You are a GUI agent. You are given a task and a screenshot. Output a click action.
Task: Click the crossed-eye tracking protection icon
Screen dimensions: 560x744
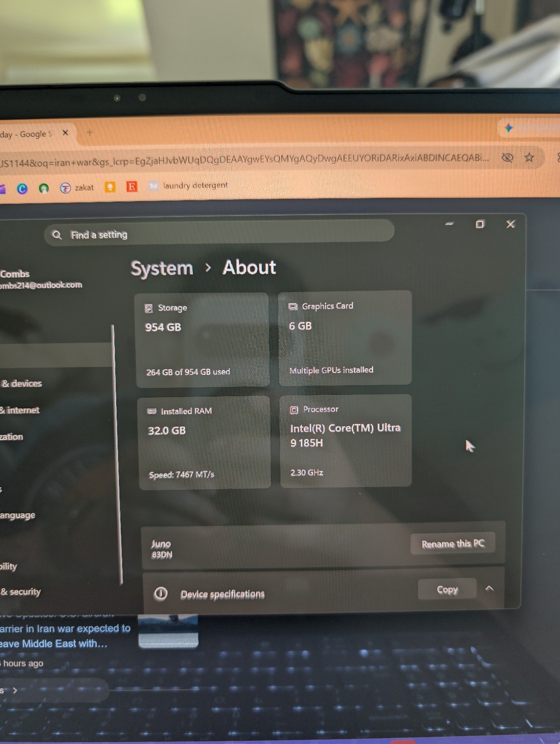coord(507,158)
